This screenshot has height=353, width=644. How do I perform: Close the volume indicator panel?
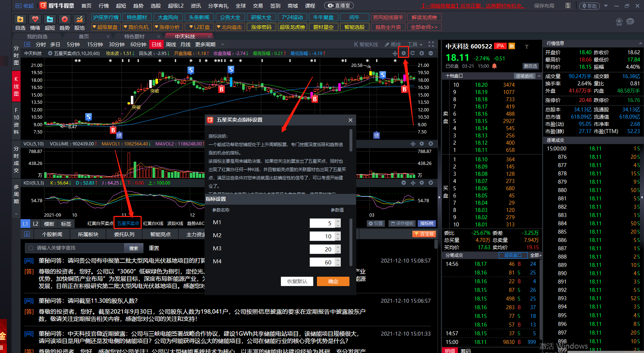coord(431,144)
